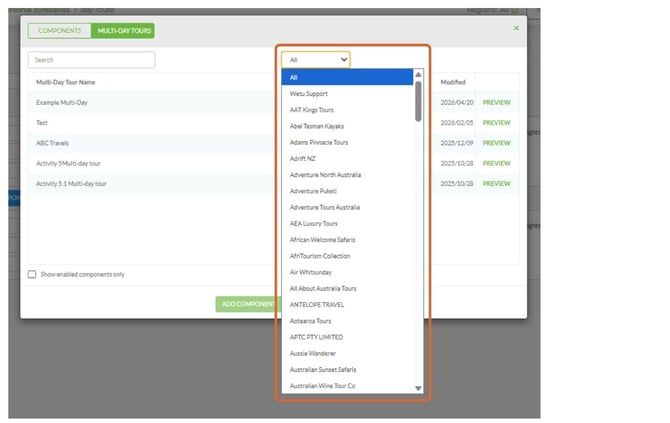Preview the Example Multi-Day tour

pos(497,103)
